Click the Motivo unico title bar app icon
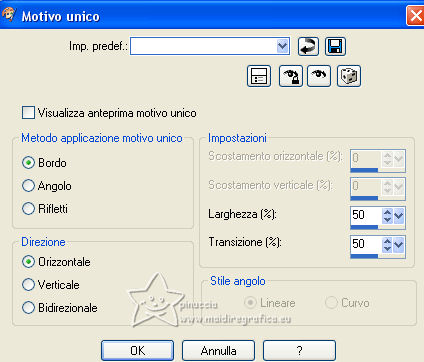The image size is (424, 362). pos(9,15)
